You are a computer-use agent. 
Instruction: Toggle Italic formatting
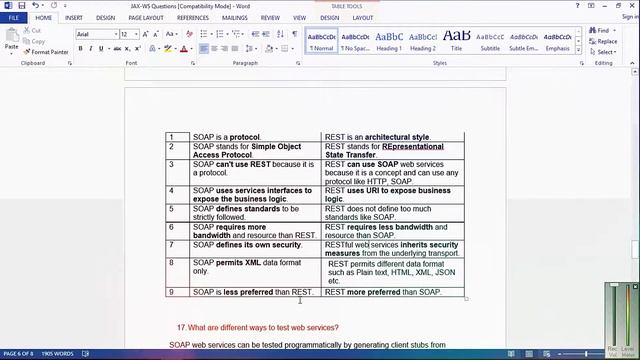[x=91, y=49]
